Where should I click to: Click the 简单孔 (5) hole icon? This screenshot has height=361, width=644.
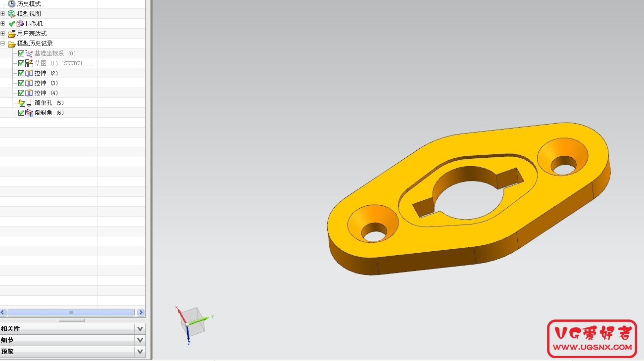tap(29, 102)
